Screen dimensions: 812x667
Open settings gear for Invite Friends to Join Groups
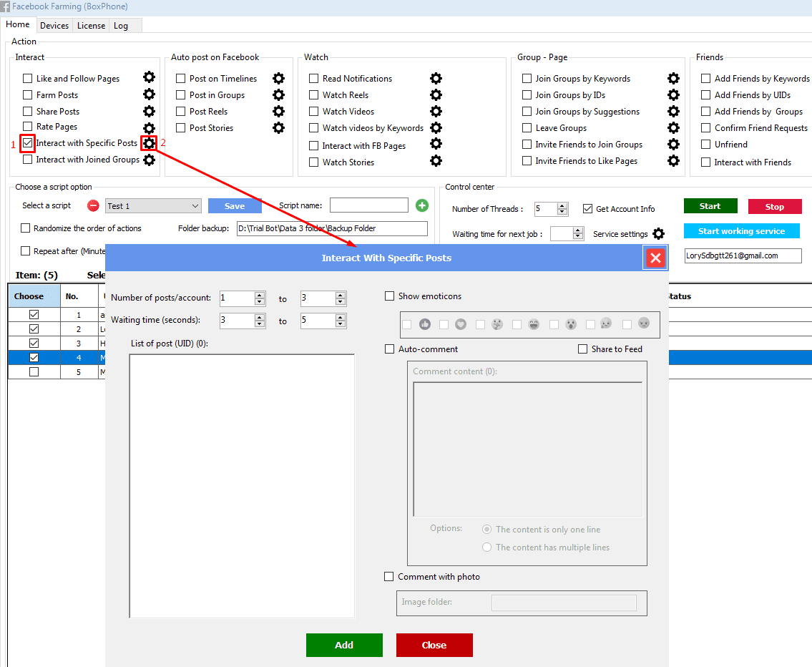673,144
